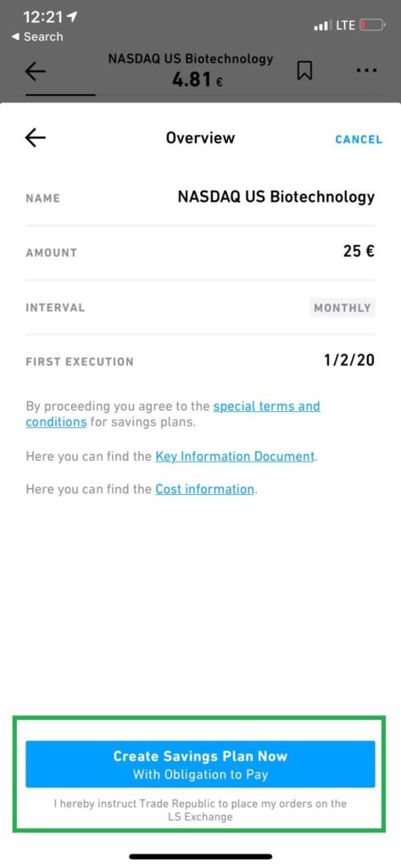
Task: Open the three-dots more options menu
Action: [x=366, y=71]
